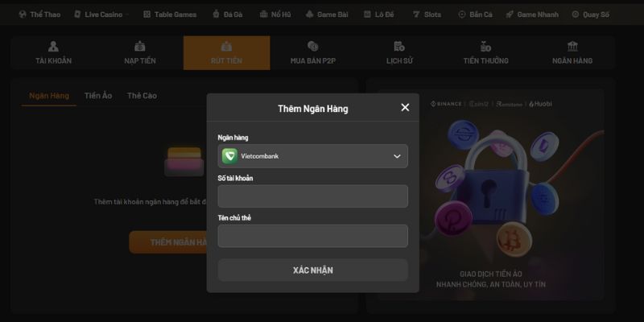Click the Vietcombank logo icon

click(230, 156)
